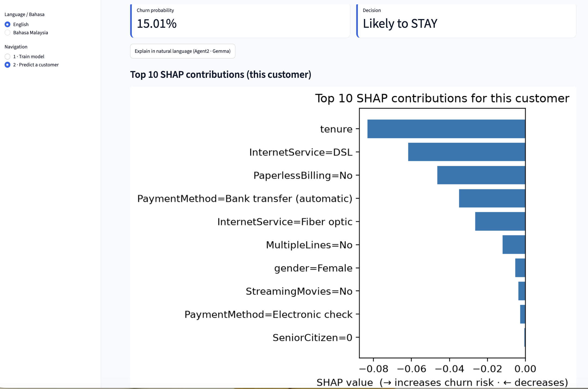Image resolution: width=588 pixels, height=389 pixels.
Task: Select Predict a customer navigation option
Action: 8,65
